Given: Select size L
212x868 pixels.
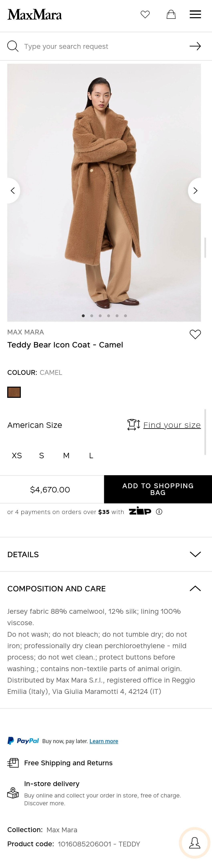Looking at the screenshot, I should 91,456.
